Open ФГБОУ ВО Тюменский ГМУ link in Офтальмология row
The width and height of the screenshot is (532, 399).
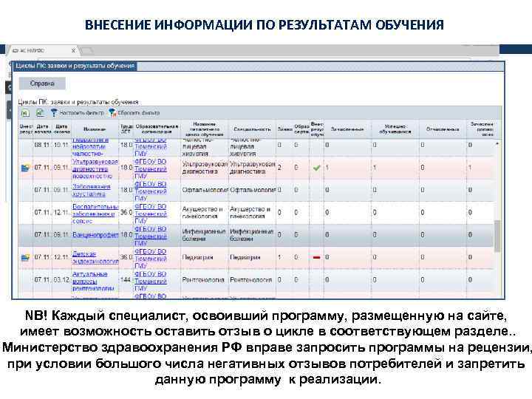[150, 191]
